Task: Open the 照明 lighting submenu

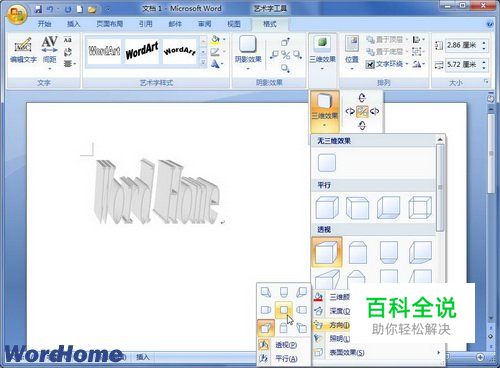Action: tap(332, 338)
